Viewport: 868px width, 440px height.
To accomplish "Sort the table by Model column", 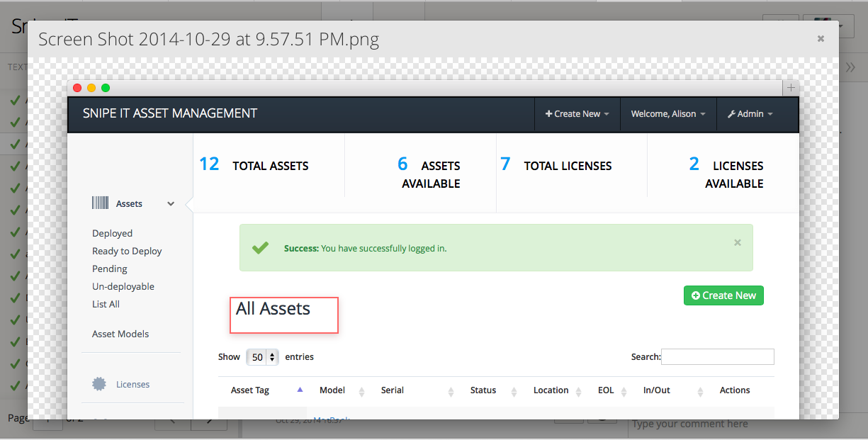I will 342,390.
